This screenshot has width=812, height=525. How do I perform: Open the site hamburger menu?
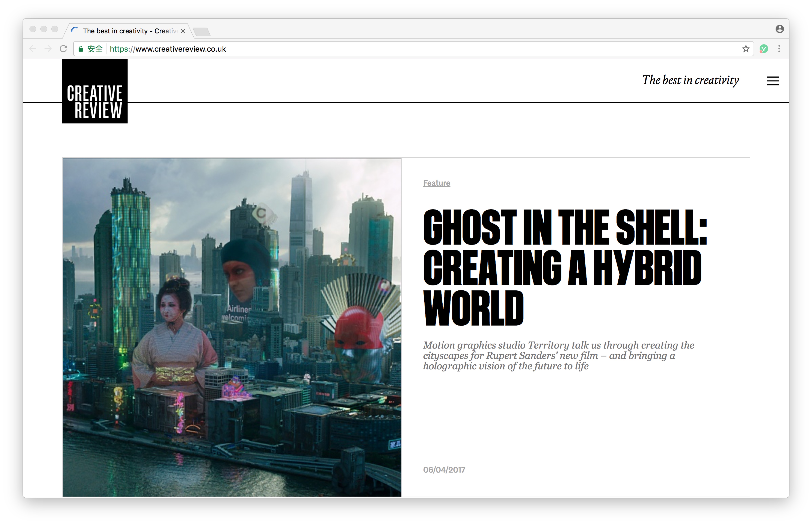pyautogui.click(x=773, y=81)
